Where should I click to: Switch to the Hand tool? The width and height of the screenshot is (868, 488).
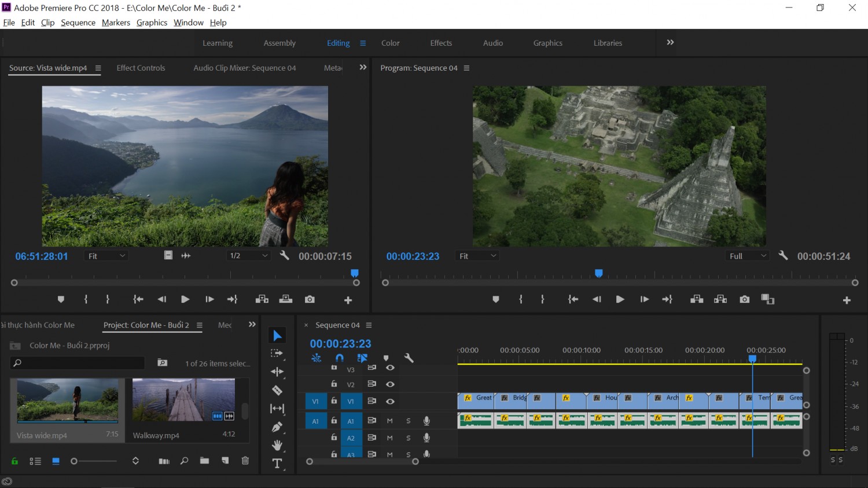277,445
